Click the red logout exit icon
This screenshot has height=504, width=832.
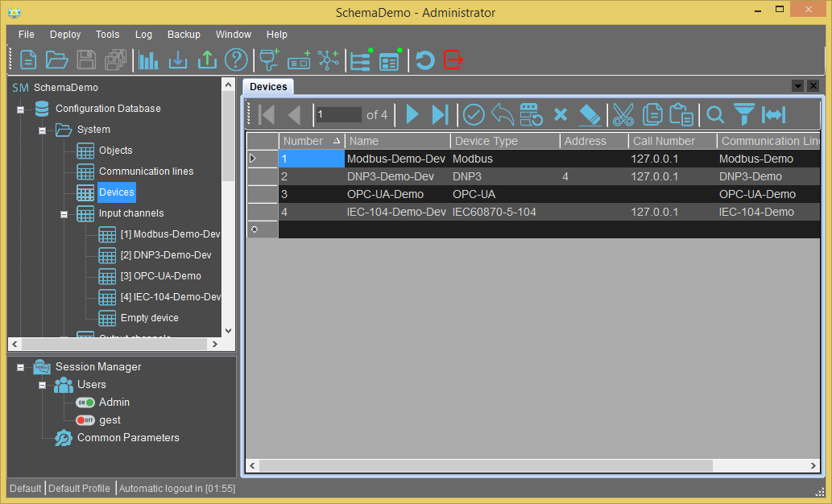pyautogui.click(x=453, y=60)
